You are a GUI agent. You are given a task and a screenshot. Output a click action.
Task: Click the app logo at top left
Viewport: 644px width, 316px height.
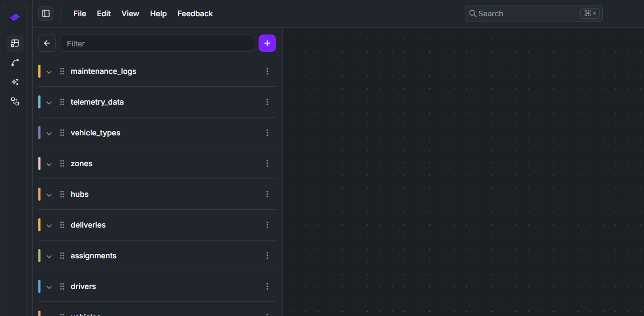(15, 17)
